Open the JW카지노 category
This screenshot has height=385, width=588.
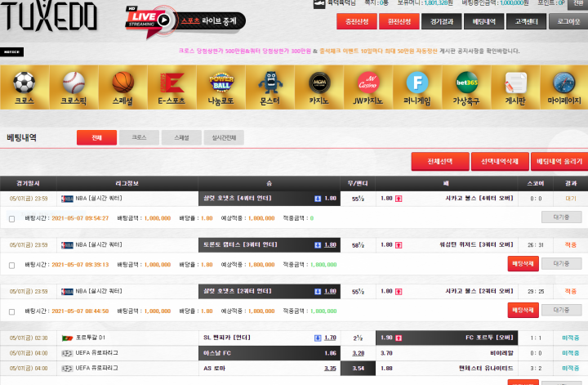[368, 87]
